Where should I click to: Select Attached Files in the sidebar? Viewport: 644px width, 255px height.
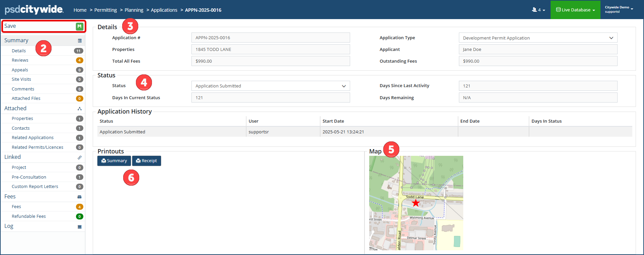[x=26, y=99]
